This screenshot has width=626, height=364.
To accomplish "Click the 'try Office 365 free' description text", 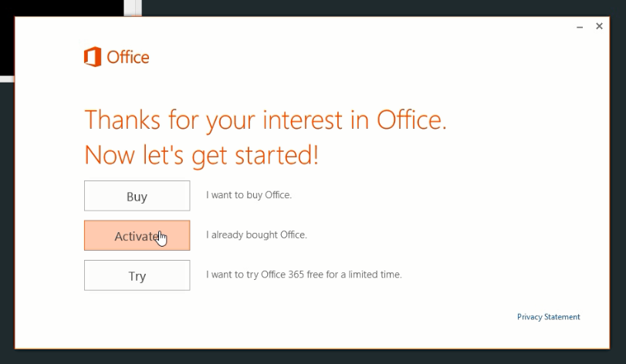I will tap(304, 275).
